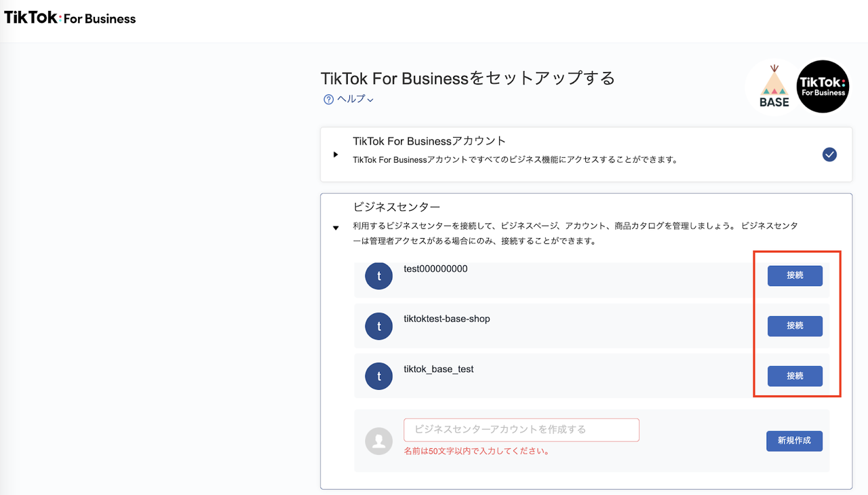868x495 pixels.
Task: Click the 接続 button for test000000000
Action: (794, 276)
